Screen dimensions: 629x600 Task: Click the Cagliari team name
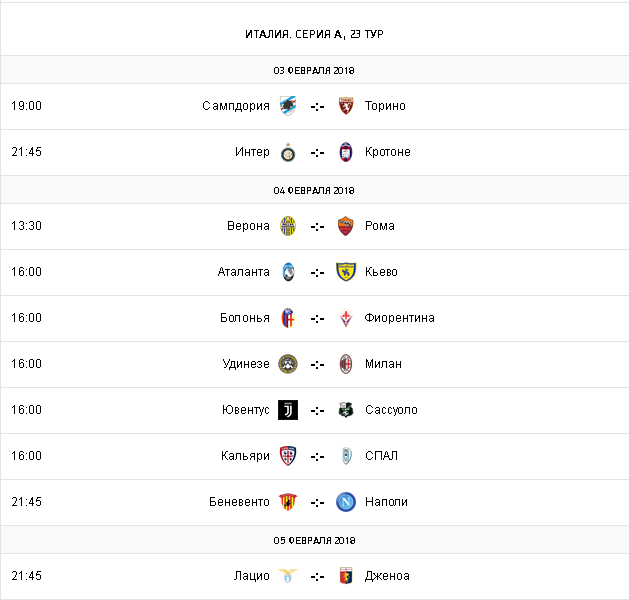click(x=245, y=456)
